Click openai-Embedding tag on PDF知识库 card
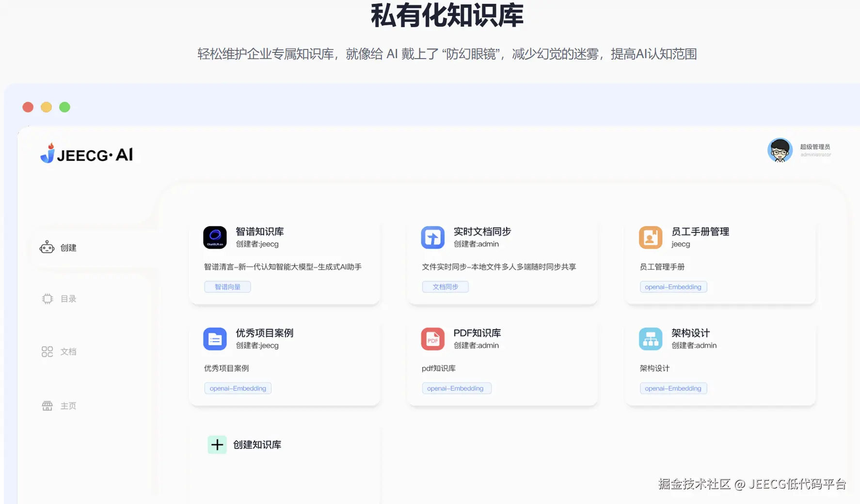The width and height of the screenshot is (860, 504). pyautogui.click(x=456, y=388)
